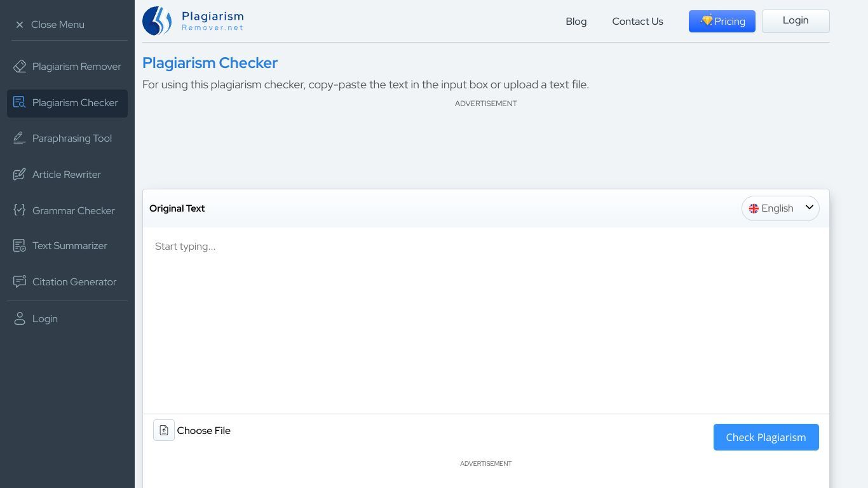Click the file upload icon

[x=164, y=431]
